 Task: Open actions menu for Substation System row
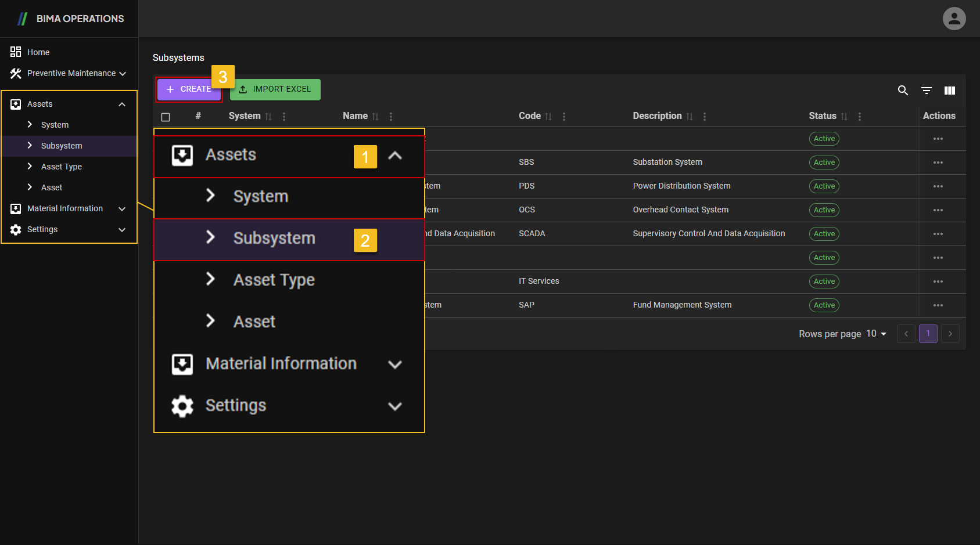938,163
